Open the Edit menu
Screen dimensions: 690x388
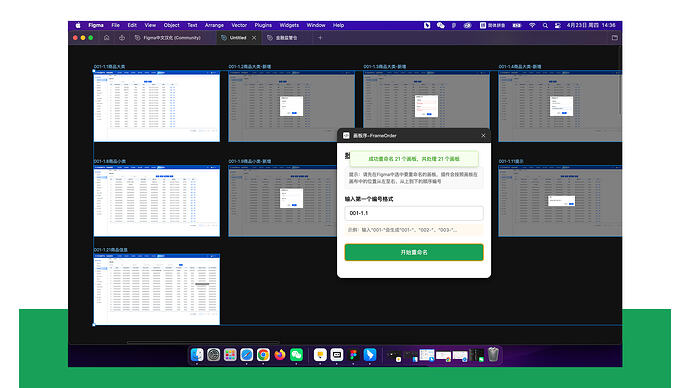click(132, 26)
